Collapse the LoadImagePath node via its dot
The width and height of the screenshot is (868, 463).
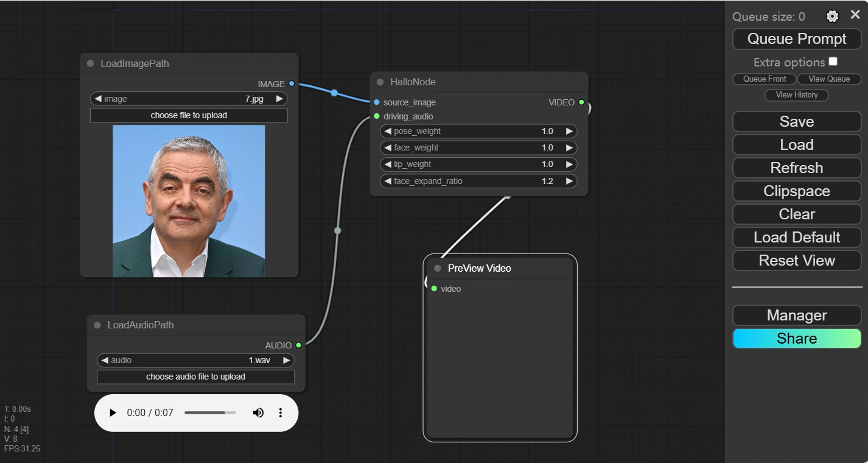point(90,63)
